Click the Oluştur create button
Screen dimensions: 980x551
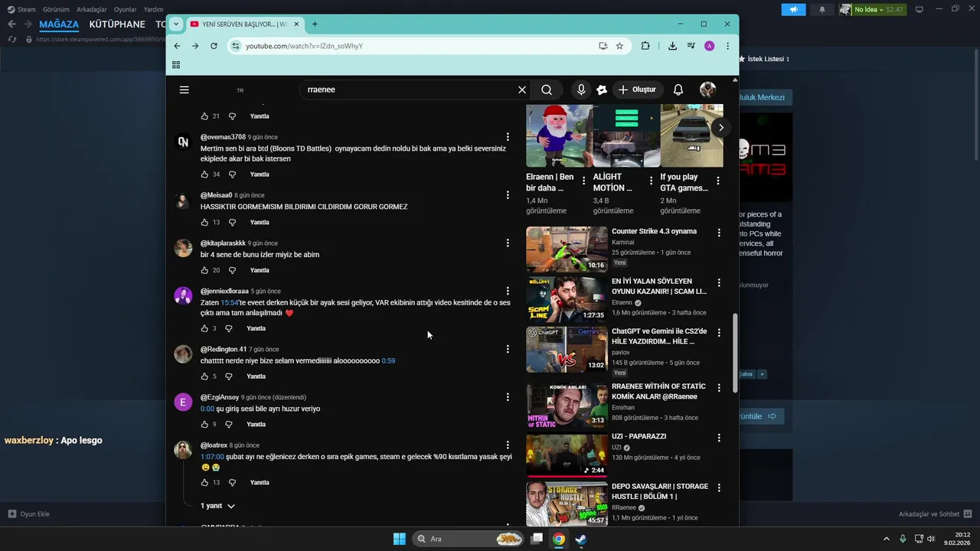pos(637,90)
